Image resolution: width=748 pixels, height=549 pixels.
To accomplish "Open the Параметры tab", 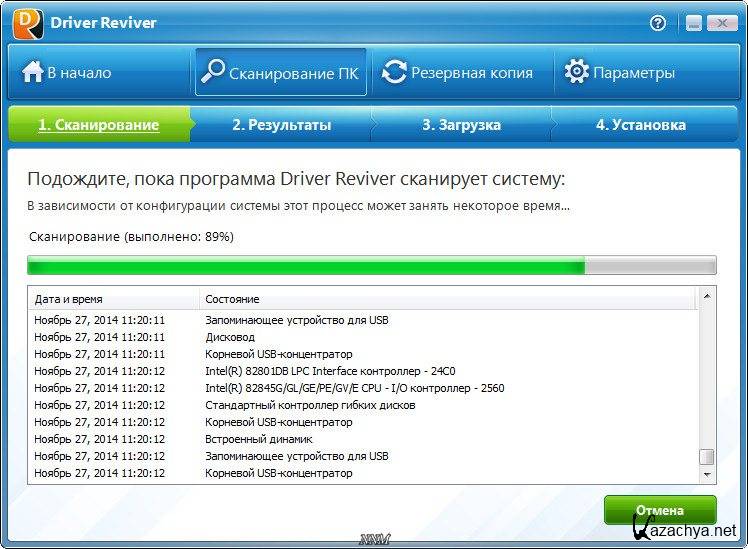I will pyautogui.click(x=620, y=72).
